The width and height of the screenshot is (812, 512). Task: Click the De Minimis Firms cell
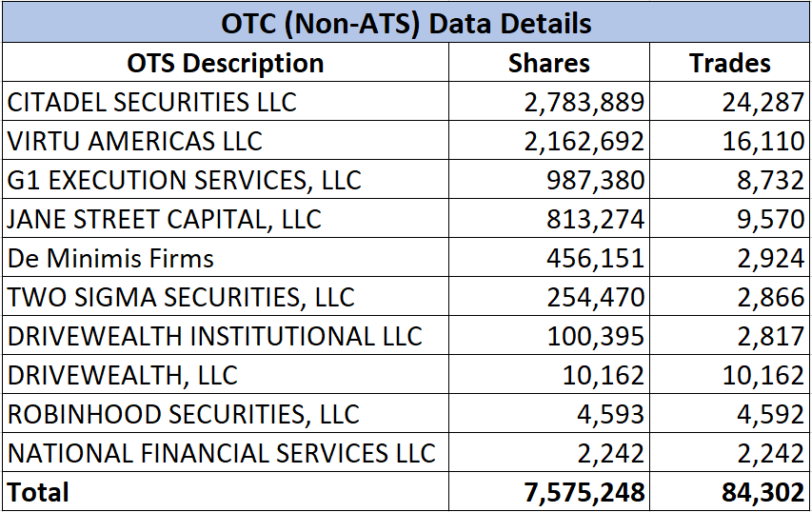click(111, 258)
